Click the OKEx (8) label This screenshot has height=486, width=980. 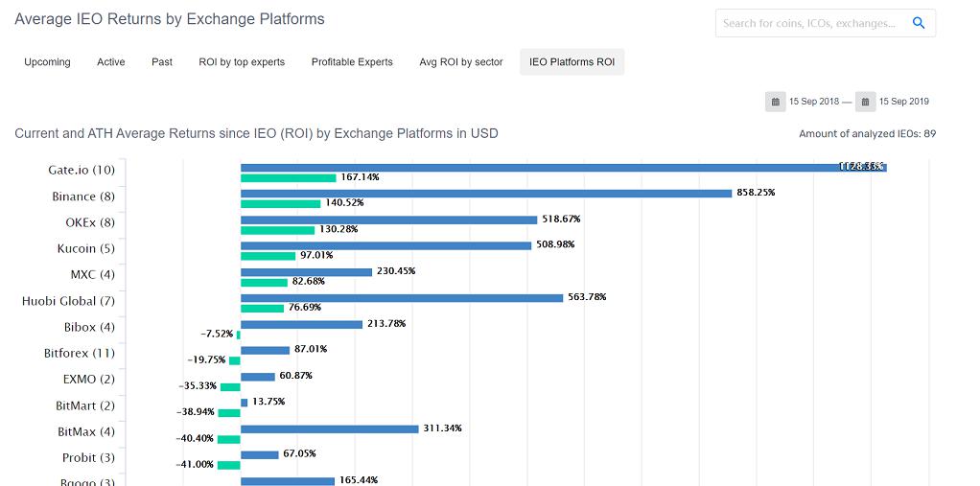coord(90,222)
